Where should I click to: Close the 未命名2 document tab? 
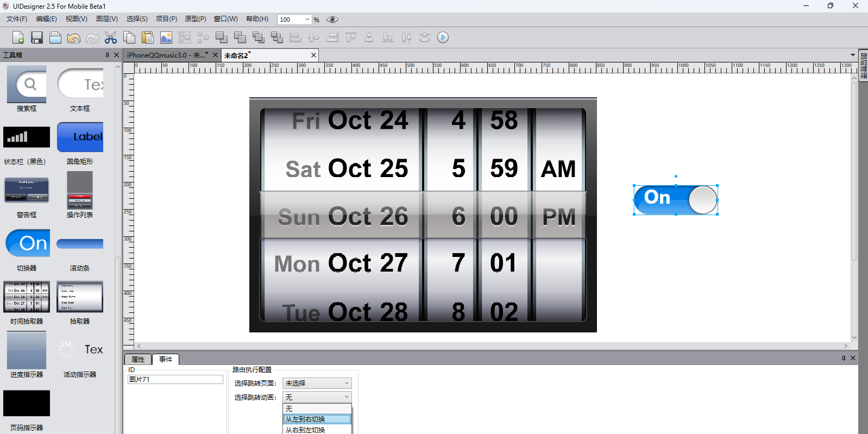tap(313, 55)
